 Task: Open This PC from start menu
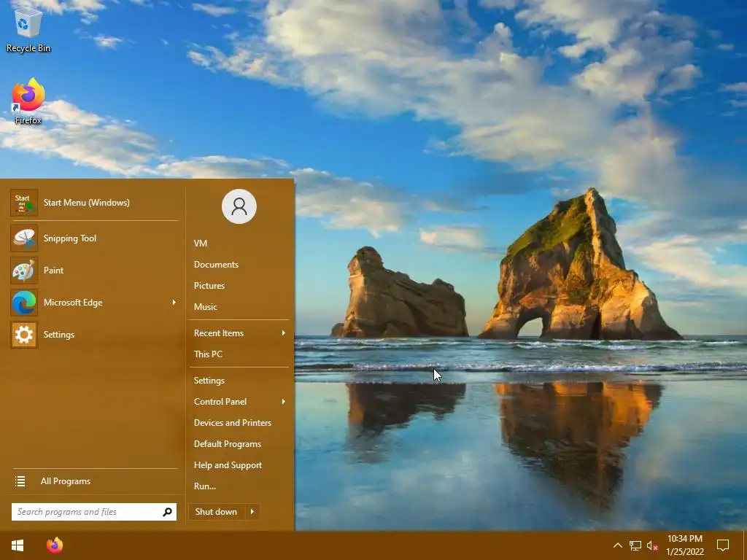coord(208,354)
